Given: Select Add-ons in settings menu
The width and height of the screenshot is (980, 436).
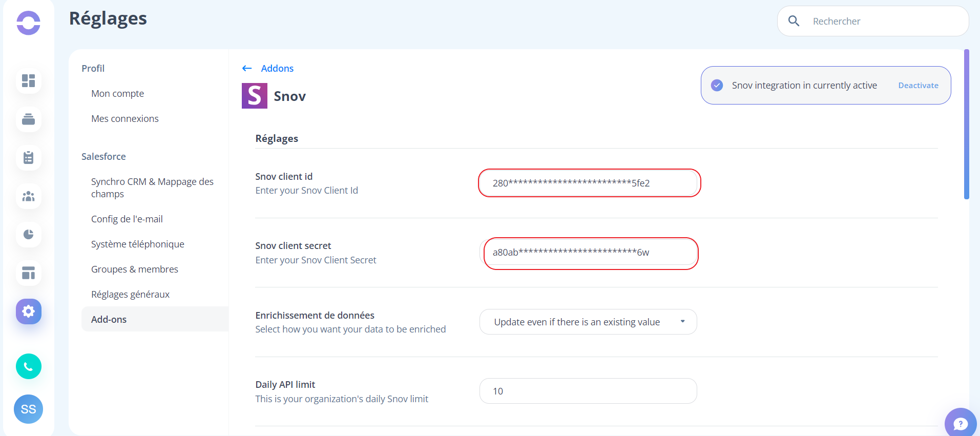Looking at the screenshot, I should 155,319.
